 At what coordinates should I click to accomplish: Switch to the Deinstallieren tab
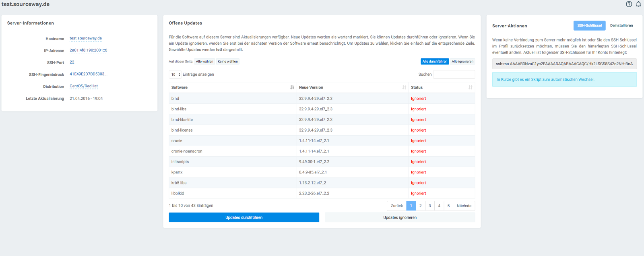[x=621, y=25]
